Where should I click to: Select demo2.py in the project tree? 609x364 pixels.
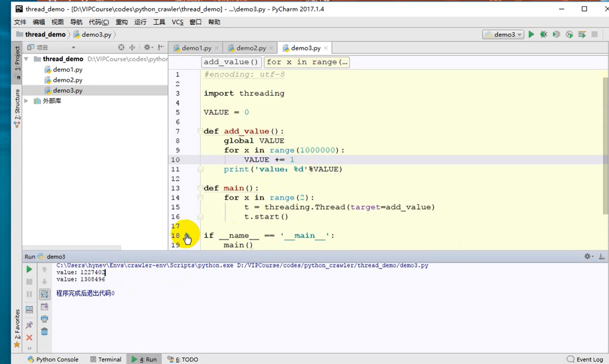[67, 80]
